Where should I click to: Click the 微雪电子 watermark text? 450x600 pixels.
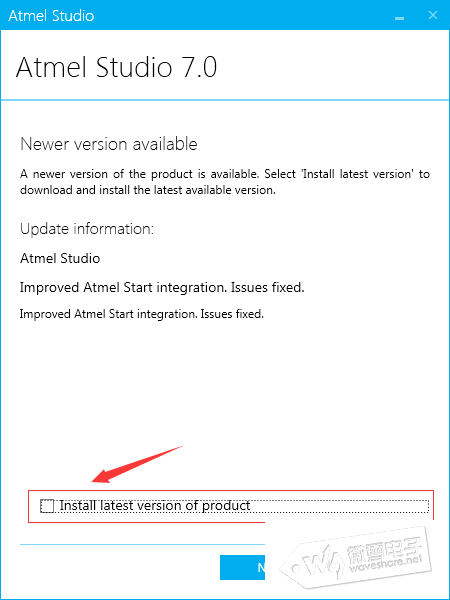(x=383, y=548)
